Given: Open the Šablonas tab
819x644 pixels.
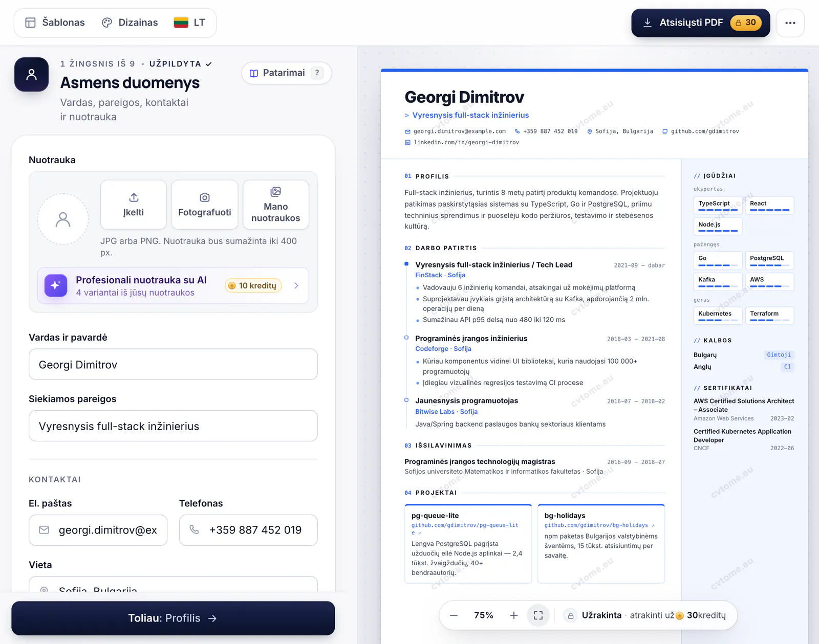Looking at the screenshot, I should point(55,23).
